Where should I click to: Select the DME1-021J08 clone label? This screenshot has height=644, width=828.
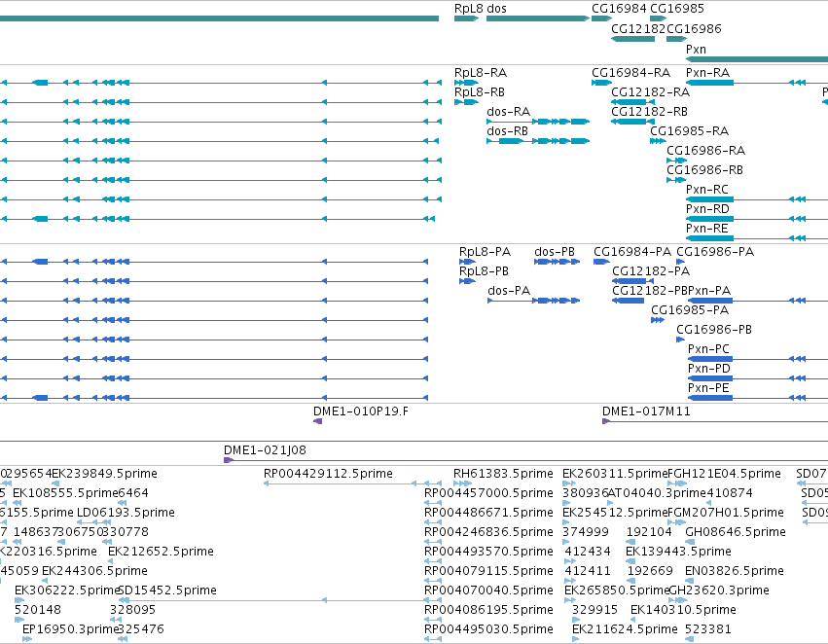(x=265, y=450)
